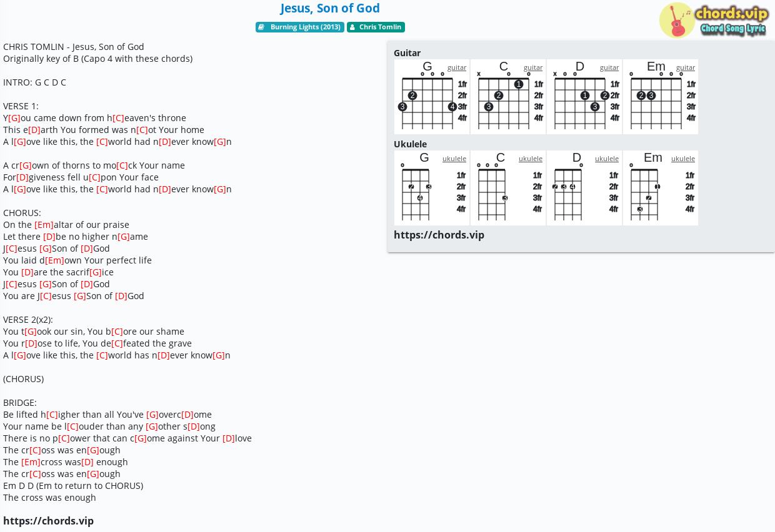The width and height of the screenshot is (775, 532).
Task: Click the 'CHORUS:' heading
Action: tap(22, 213)
